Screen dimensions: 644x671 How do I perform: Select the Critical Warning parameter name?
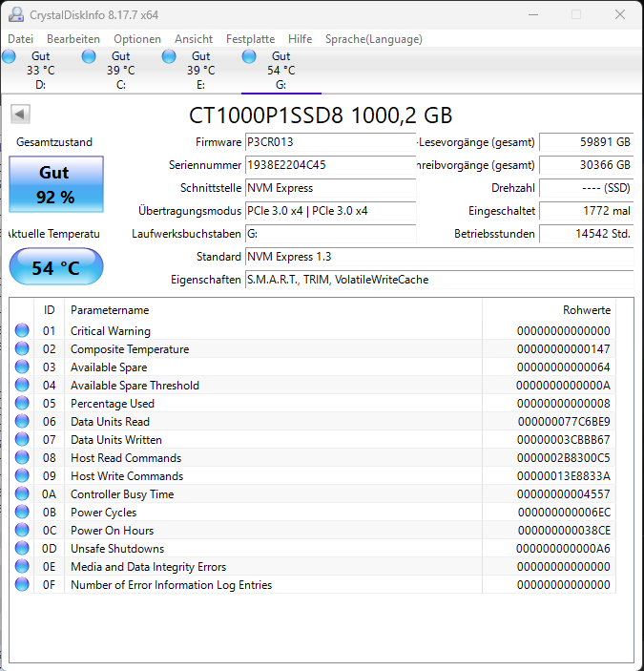coord(111,331)
